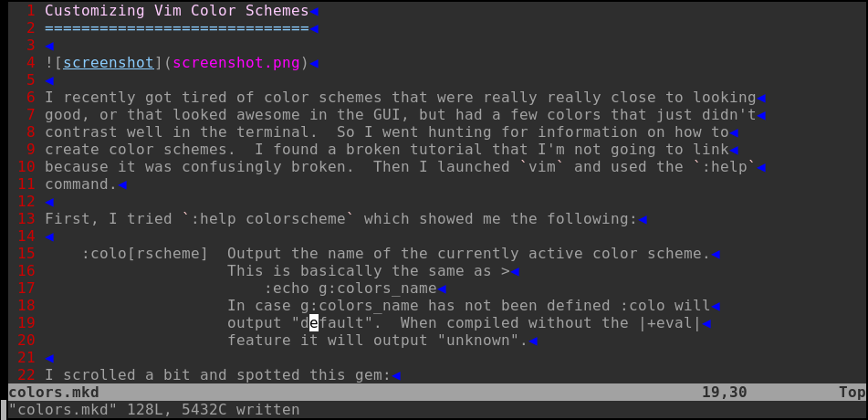Place cursor on the "Customizing Vim Color Schemes" title
Image resolution: width=868 pixels, height=420 pixels.
coord(176,11)
